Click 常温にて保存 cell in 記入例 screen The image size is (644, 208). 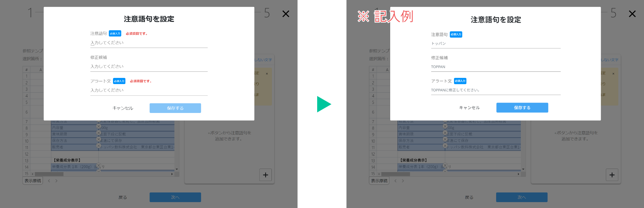(x=483, y=141)
